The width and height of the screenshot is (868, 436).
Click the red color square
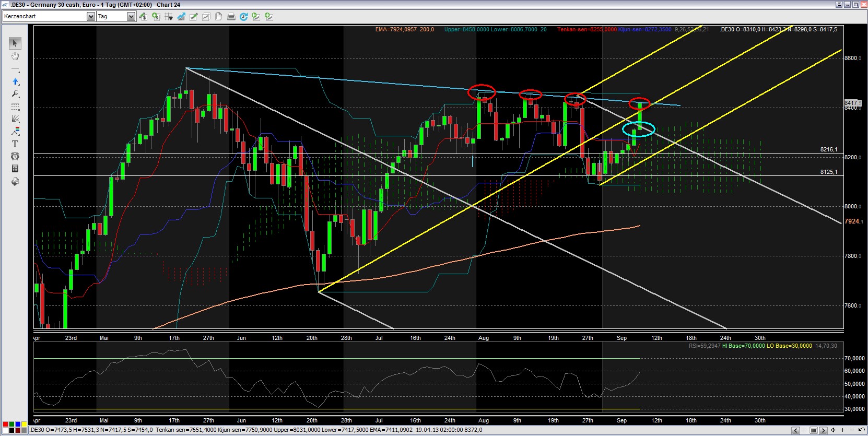[5, 425]
